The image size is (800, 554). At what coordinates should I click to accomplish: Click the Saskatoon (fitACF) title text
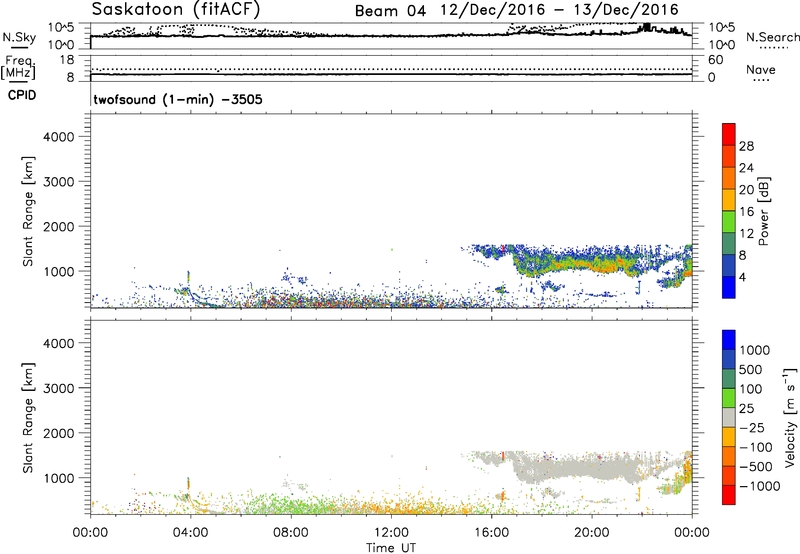(176, 9)
